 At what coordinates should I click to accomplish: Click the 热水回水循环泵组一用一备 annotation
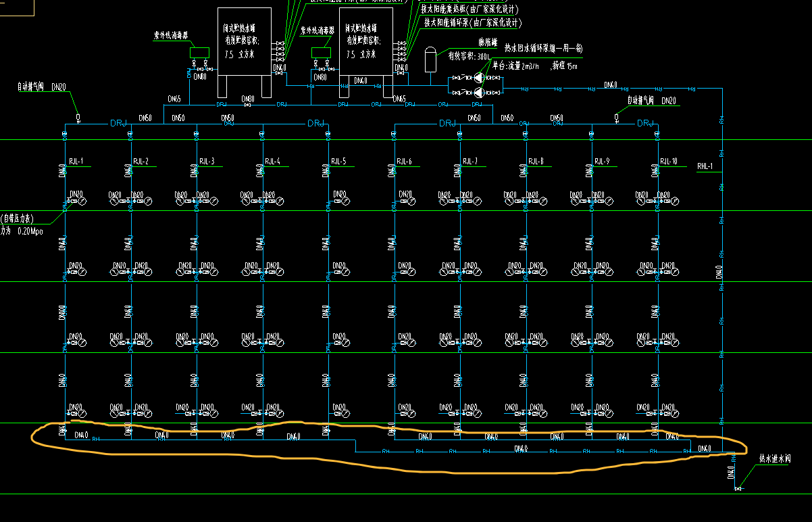click(x=543, y=49)
